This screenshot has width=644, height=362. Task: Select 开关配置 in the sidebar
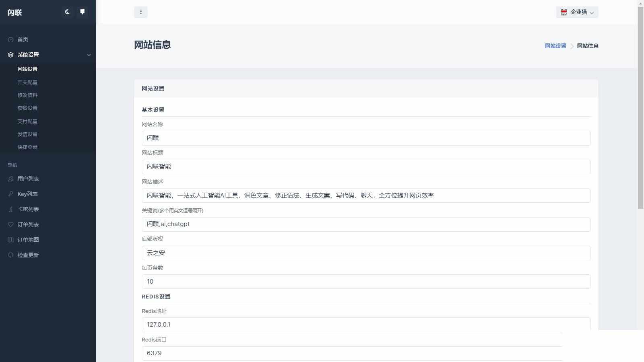[x=27, y=82]
